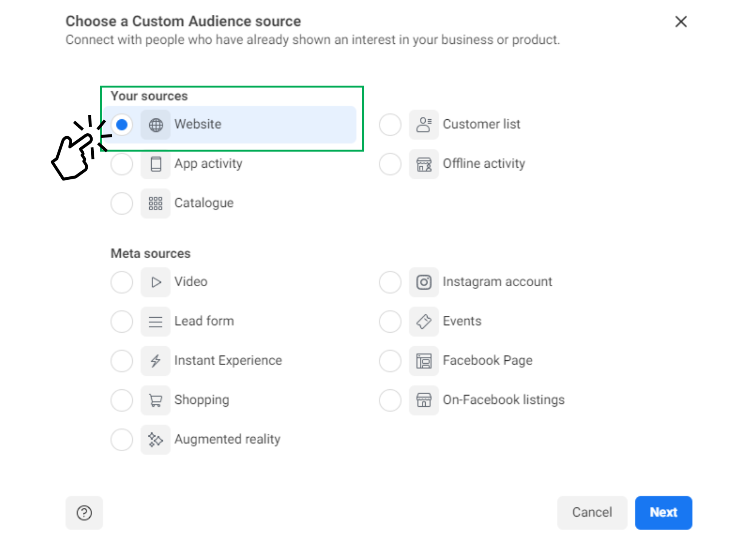This screenshot has width=756, height=534.
Task: Click the 'Instant Experience' label text
Action: (228, 360)
